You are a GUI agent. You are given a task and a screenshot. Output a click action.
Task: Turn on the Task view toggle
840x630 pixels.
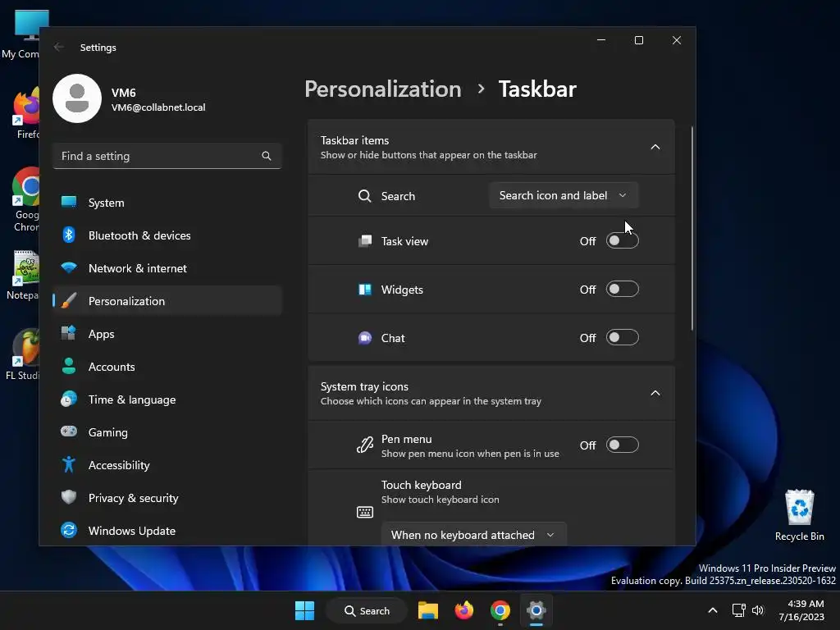pyautogui.click(x=623, y=241)
